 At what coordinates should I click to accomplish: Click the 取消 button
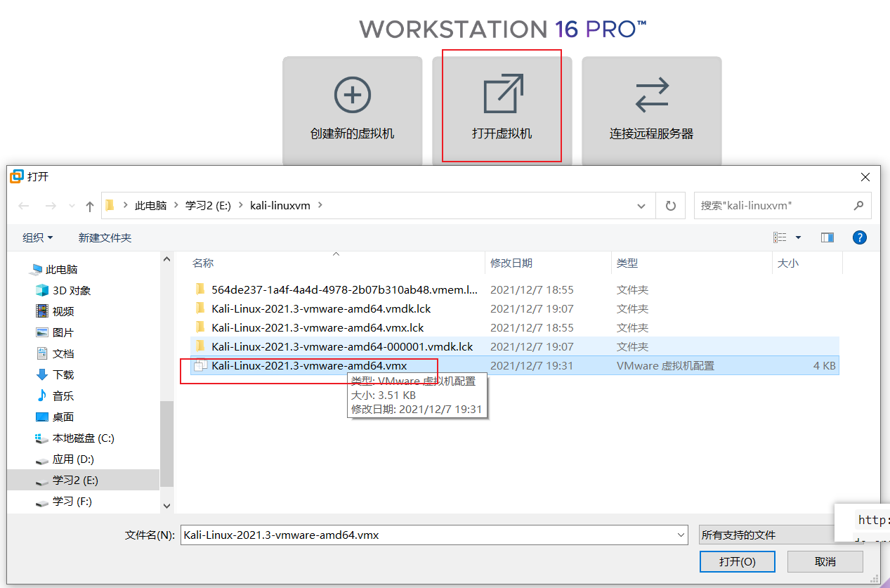pyautogui.click(x=825, y=561)
